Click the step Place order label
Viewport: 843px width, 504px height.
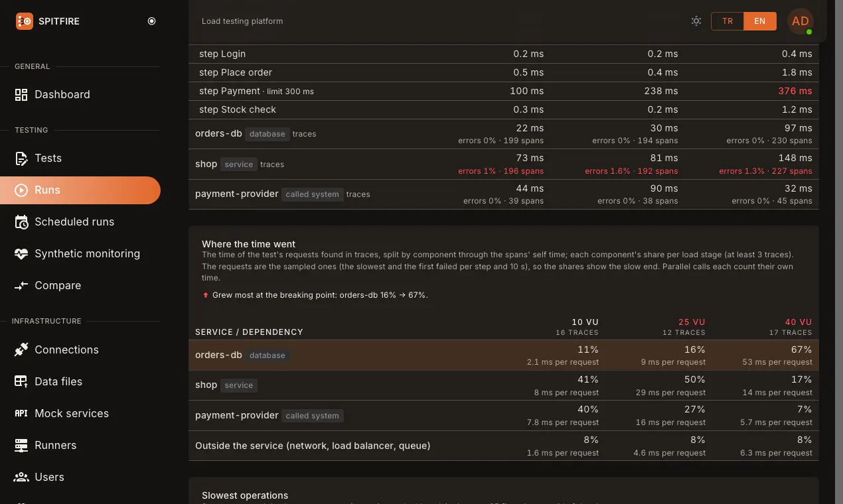pos(236,72)
